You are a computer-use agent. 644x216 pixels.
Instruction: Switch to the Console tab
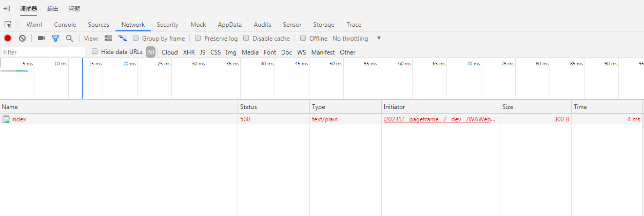click(x=65, y=24)
